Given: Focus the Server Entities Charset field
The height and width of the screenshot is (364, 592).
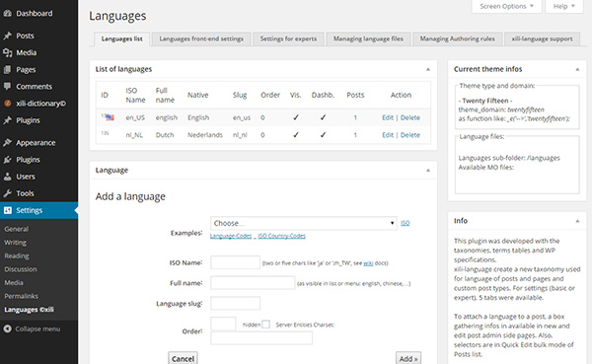Looking at the screenshot, I should [x=261, y=338].
